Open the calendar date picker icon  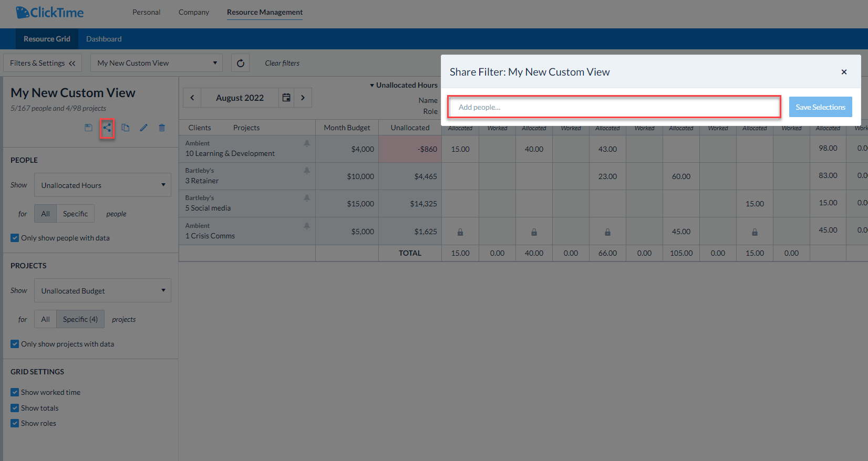click(x=286, y=98)
